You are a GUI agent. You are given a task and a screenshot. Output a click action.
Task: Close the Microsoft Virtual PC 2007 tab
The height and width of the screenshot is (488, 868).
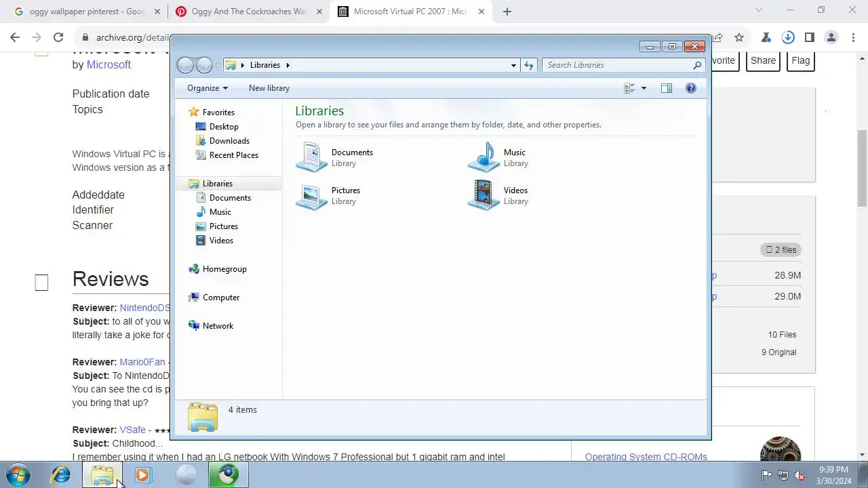coord(481,12)
